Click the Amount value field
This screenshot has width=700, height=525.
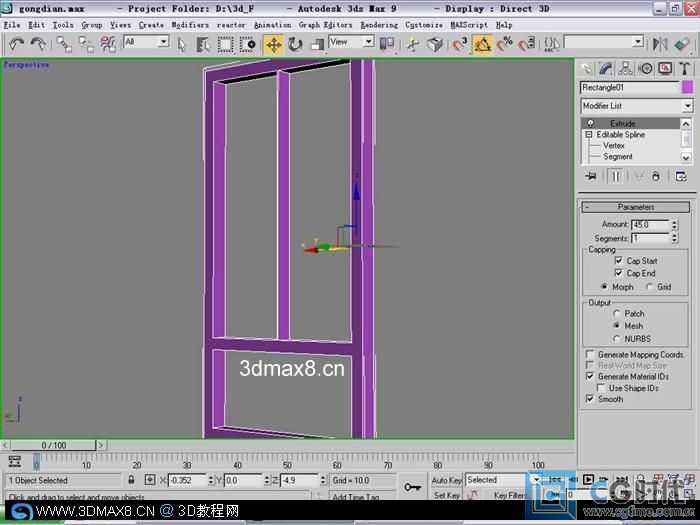[650, 225]
